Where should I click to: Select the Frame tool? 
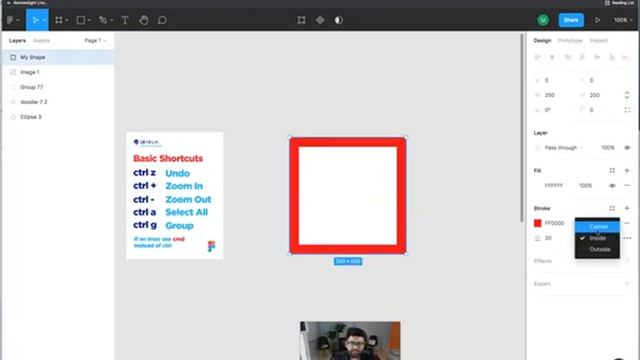click(59, 20)
